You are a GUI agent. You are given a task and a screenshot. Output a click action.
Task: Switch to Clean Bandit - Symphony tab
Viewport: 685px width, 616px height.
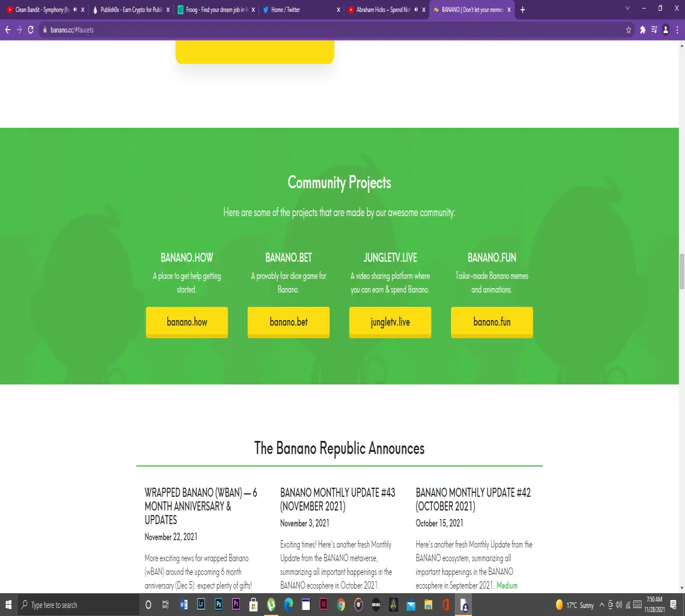tap(43, 10)
